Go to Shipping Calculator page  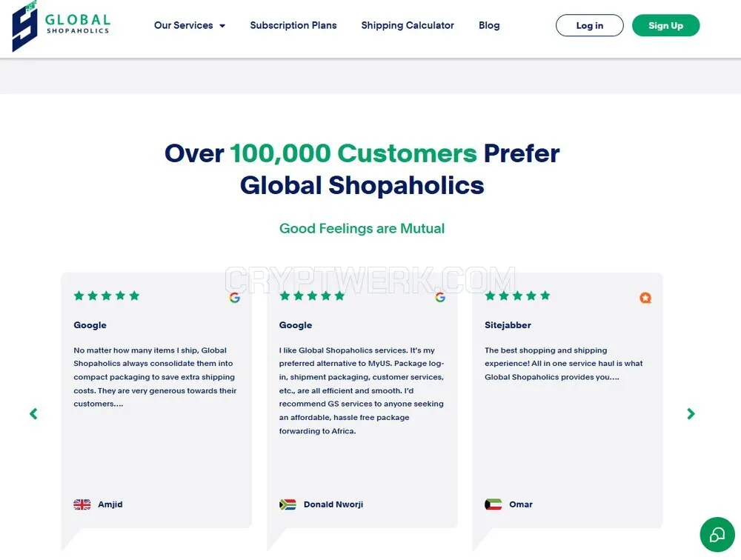[408, 25]
